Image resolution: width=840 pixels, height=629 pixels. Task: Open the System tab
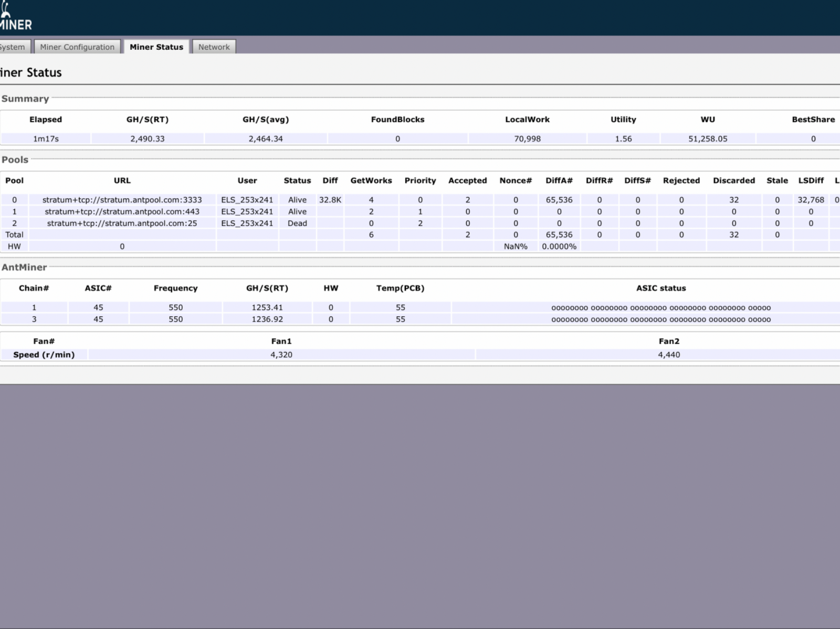click(14, 47)
